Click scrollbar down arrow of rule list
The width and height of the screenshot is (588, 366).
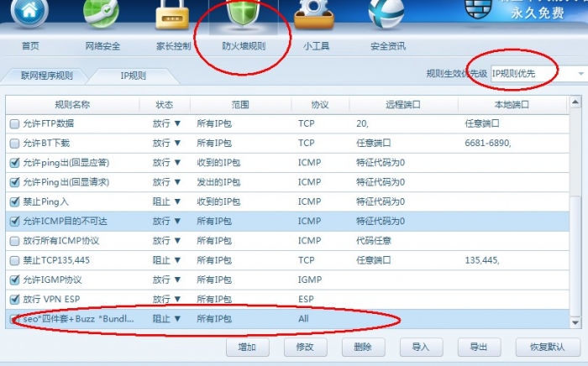[x=575, y=322]
